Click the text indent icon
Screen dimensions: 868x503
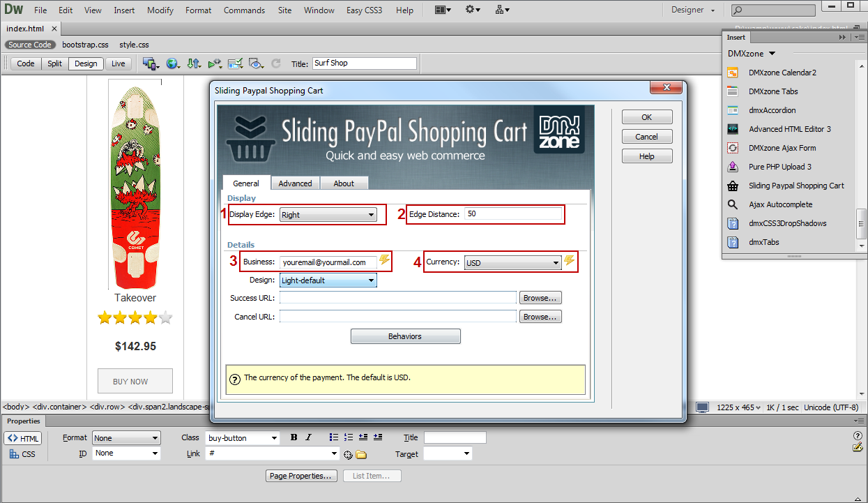click(378, 437)
